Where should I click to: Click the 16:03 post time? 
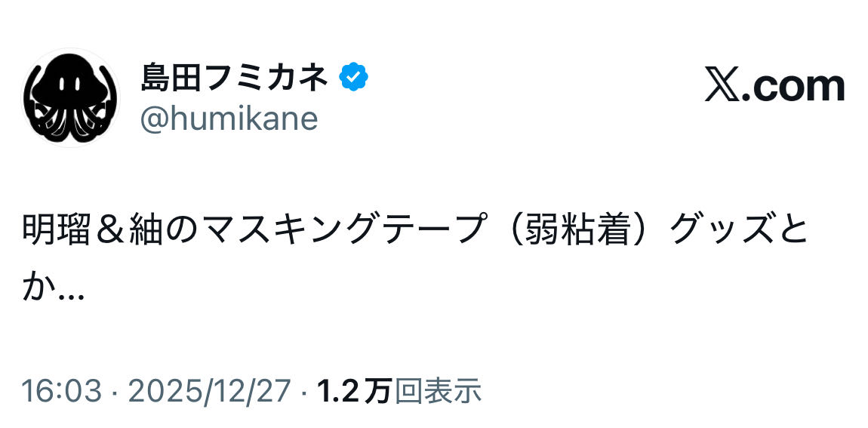click(x=61, y=390)
